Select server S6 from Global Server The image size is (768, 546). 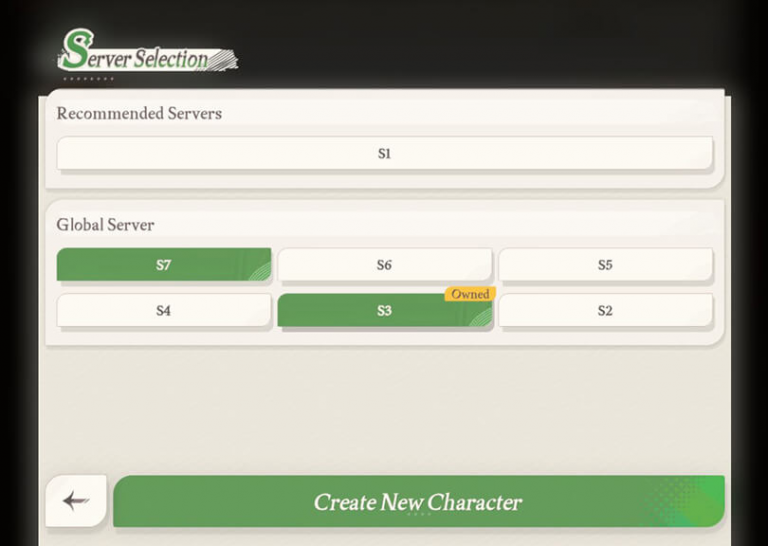384,265
